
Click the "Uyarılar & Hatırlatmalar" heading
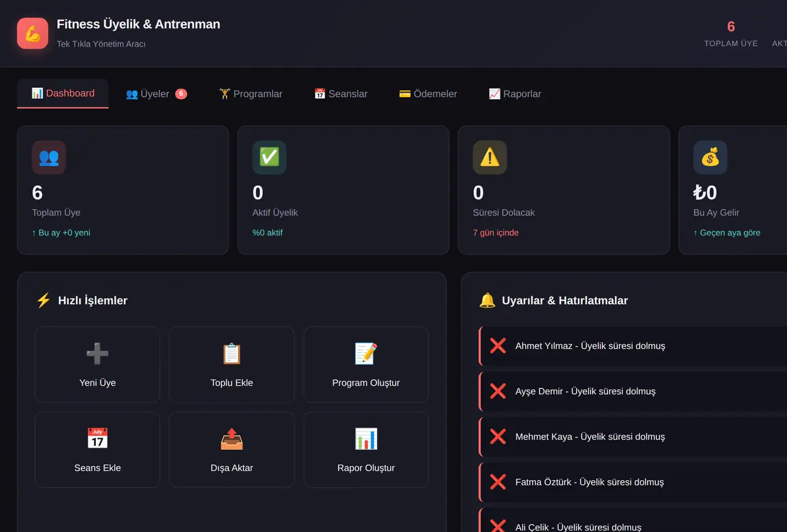tap(565, 300)
